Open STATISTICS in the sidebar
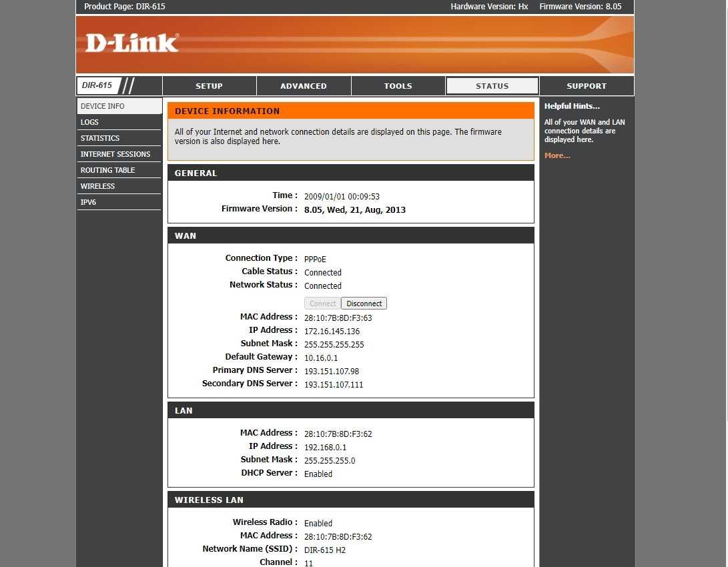Image resolution: width=728 pixels, height=567 pixels. click(119, 138)
